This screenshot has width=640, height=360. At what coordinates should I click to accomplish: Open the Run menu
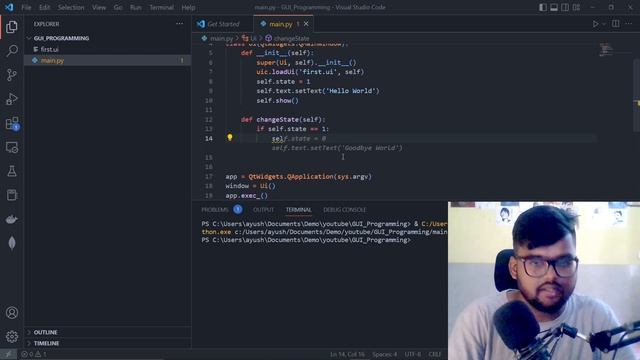coord(136,7)
